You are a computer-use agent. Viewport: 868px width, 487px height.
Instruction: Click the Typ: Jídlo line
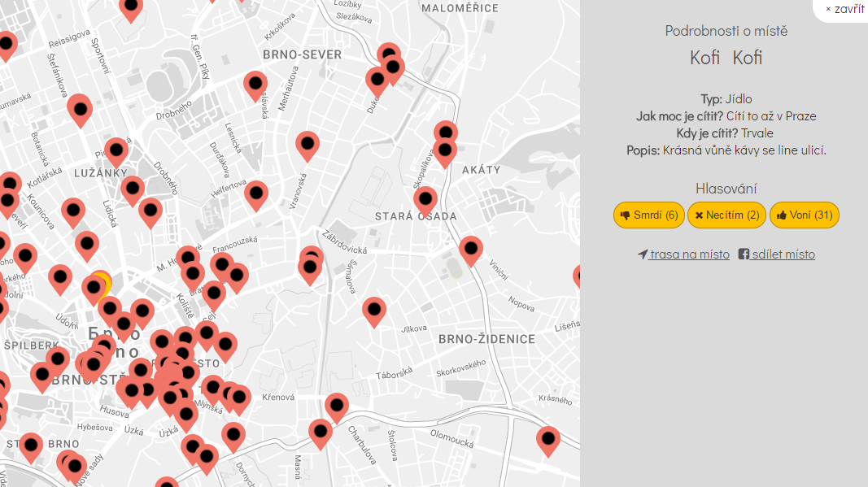coord(726,99)
